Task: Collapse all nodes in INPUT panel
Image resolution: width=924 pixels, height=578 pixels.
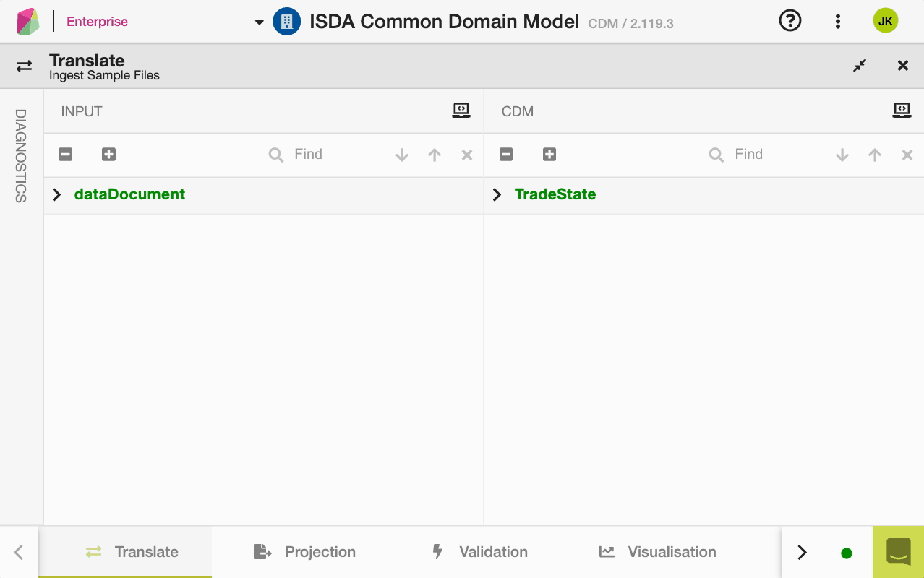Action: [x=65, y=154]
